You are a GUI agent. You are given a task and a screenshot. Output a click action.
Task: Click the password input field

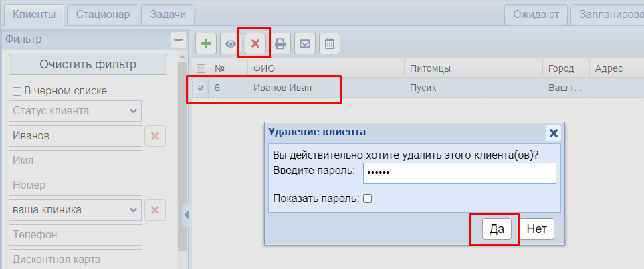(459, 173)
